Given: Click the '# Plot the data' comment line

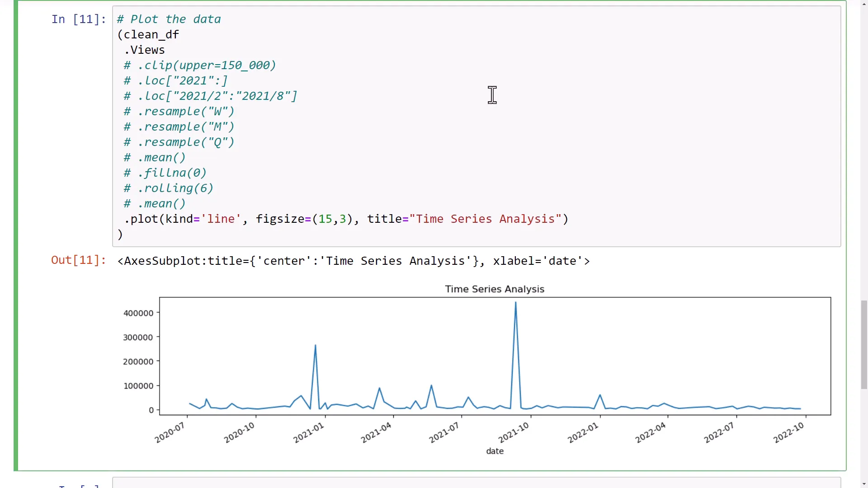Looking at the screenshot, I should coord(169,19).
